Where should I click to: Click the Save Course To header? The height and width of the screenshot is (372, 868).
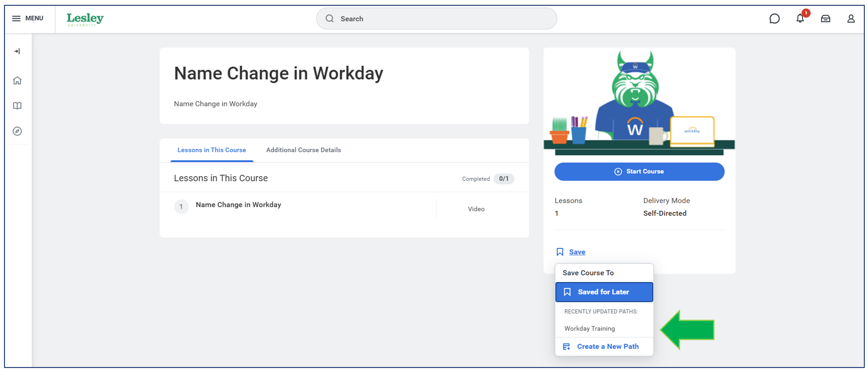(588, 273)
